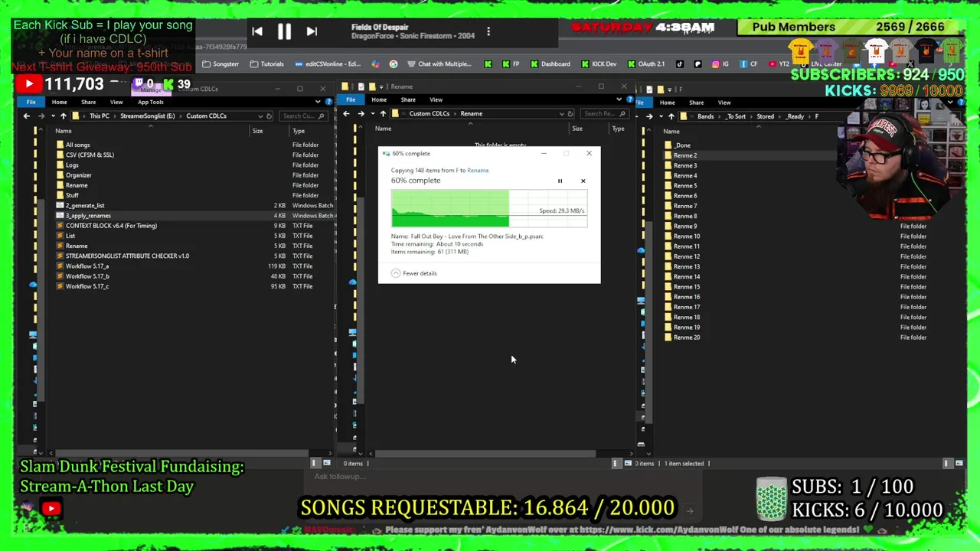The width and height of the screenshot is (980, 551).
Task: Search in the Rename folder
Action: [x=604, y=114]
